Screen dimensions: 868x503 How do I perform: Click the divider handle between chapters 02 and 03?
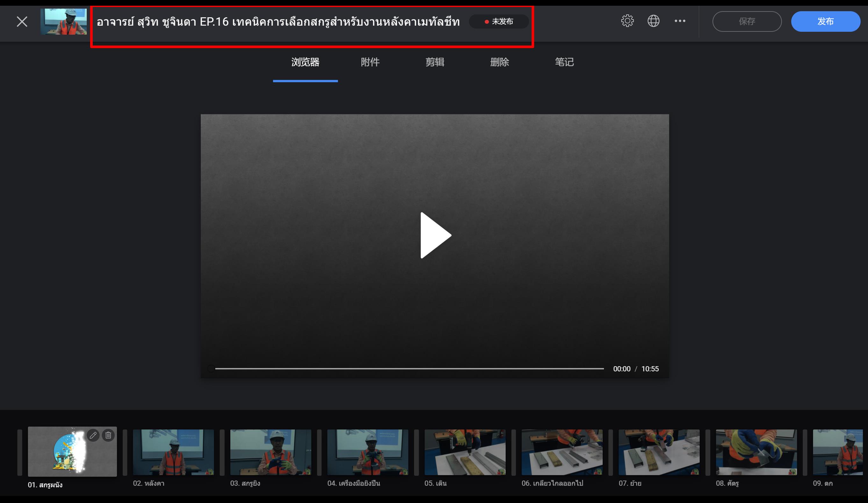(222, 452)
